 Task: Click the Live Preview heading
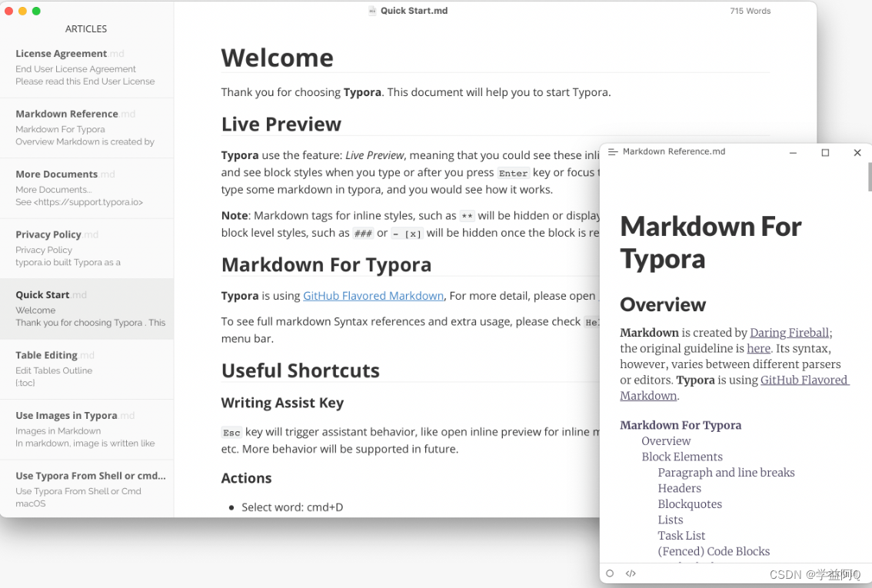pos(281,125)
